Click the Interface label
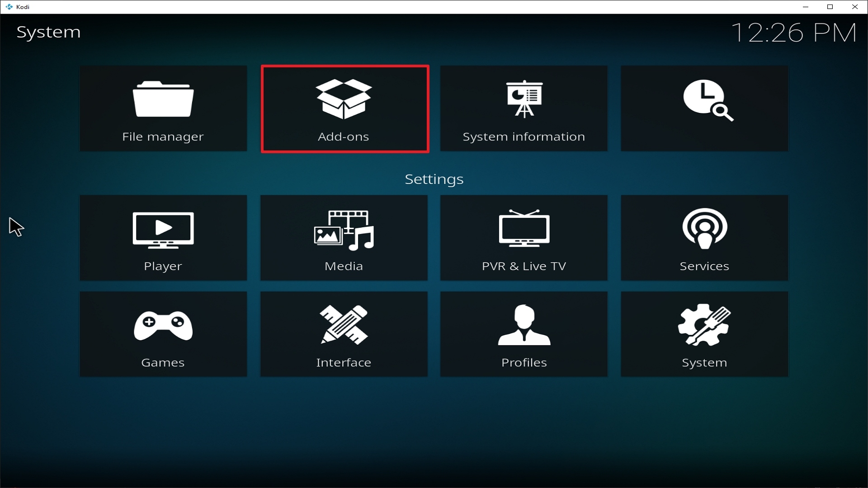Screen dimensions: 868x488 [x=344, y=362]
